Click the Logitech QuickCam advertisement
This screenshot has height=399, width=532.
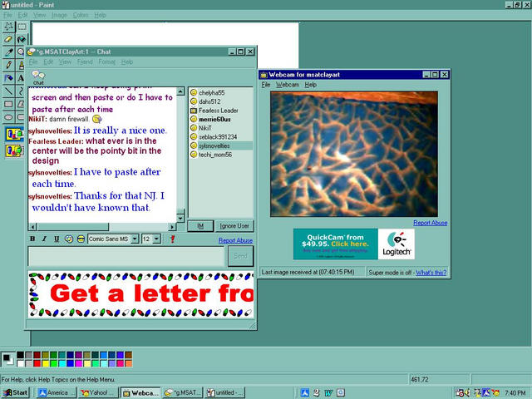click(x=354, y=244)
